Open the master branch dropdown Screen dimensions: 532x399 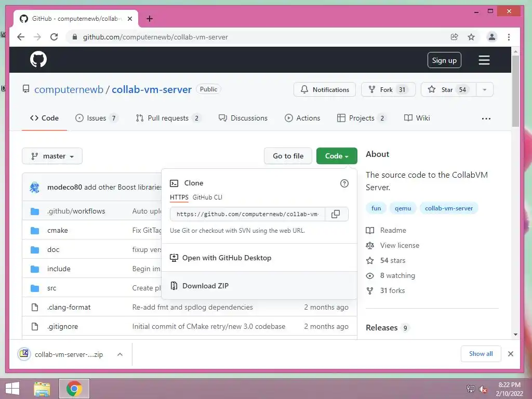(x=52, y=156)
